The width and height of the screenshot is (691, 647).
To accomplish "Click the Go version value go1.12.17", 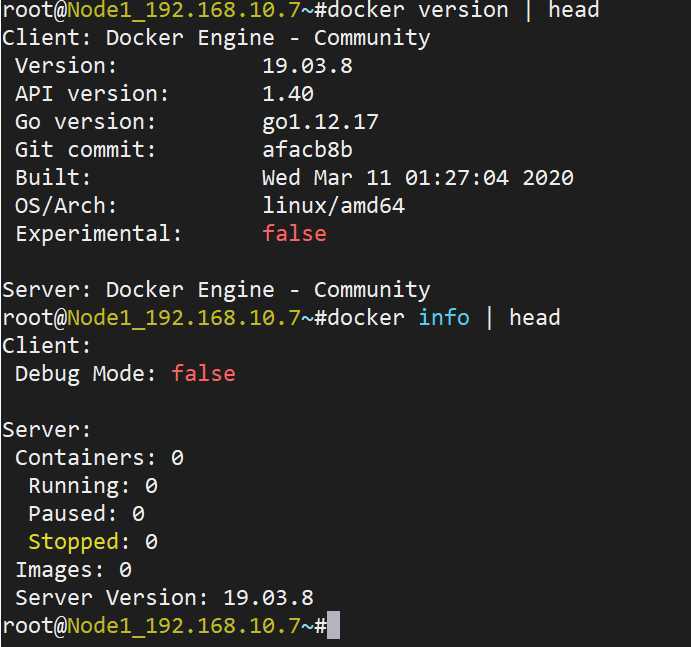I will [320, 122].
